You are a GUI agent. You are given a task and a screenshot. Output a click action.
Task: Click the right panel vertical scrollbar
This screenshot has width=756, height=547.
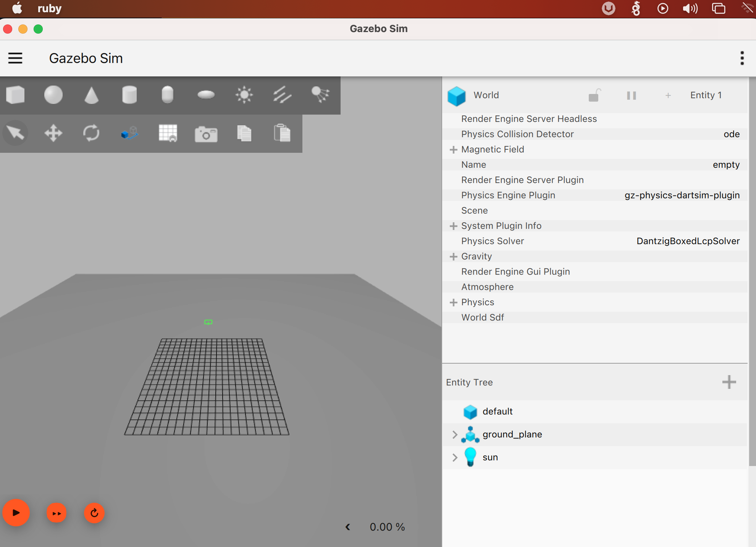(752, 271)
